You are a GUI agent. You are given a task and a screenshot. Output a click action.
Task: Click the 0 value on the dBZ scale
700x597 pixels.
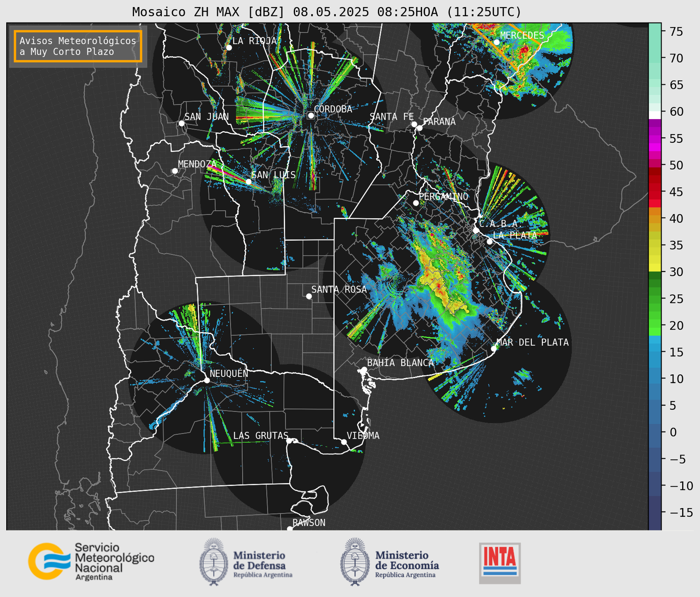point(673,432)
